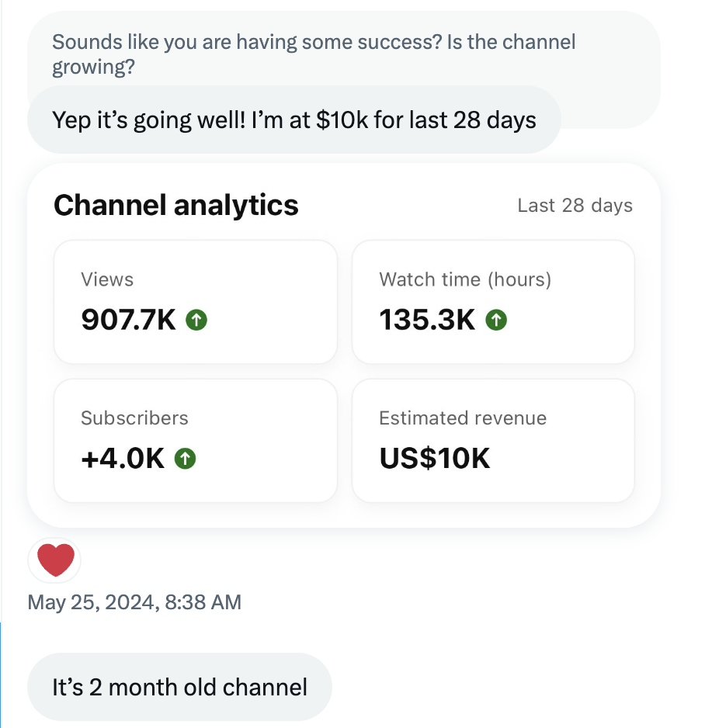This screenshot has width=705, height=728.
Task: Select the 'It's 2 month old channel' message
Action: [179, 687]
